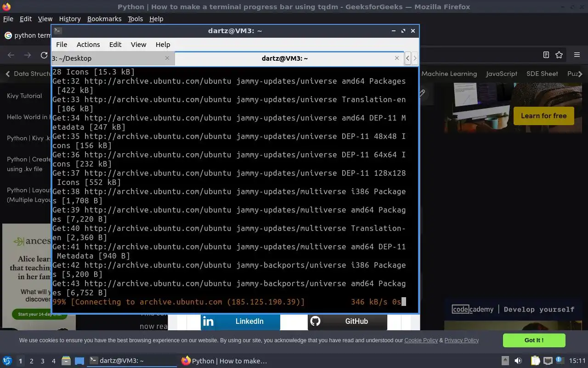Switch to workspace 3
The height and width of the screenshot is (368, 588).
pos(42,361)
